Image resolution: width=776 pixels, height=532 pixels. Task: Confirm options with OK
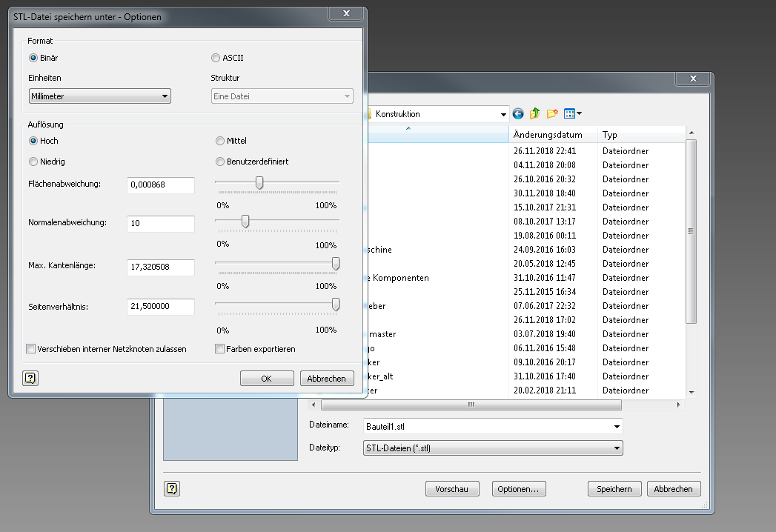click(267, 379)
